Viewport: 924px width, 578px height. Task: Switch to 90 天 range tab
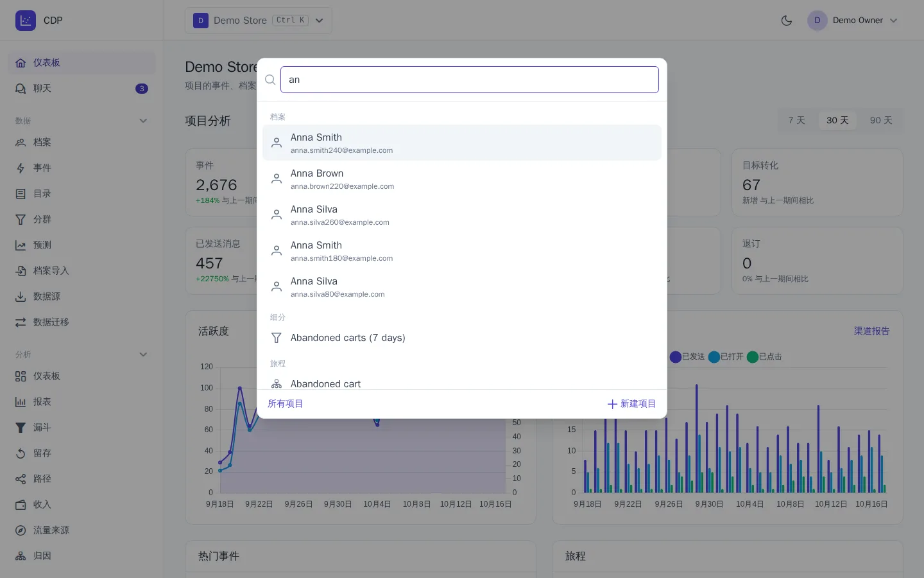881,121
